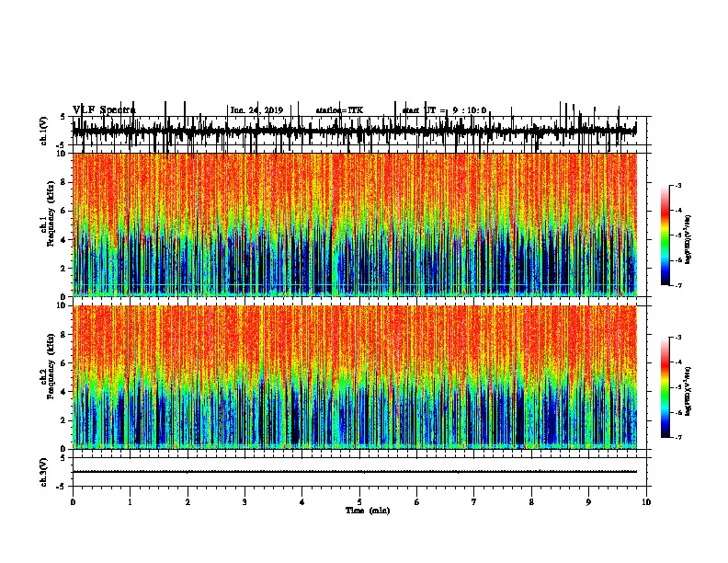Click the time axis tick label "8"
Screen dimensions: 728x563
coord(531,502)
